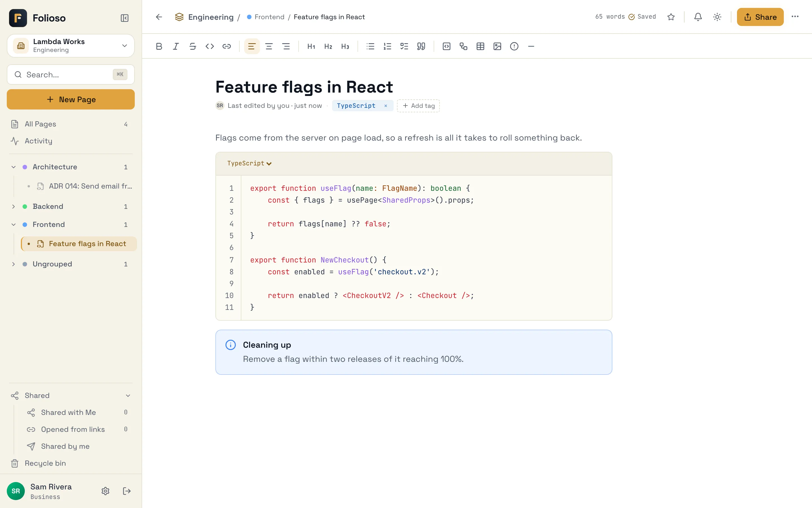Insert a numbered list

tap(387, 46)
